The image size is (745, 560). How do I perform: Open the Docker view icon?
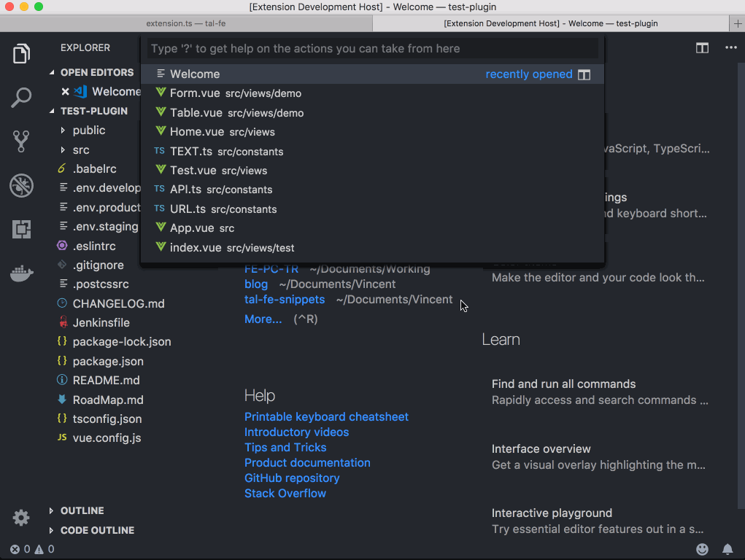tap(21, 273)
